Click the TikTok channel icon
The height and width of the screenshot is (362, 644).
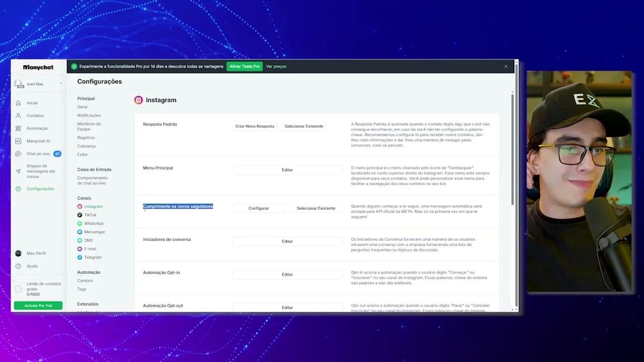pos(79,215)
